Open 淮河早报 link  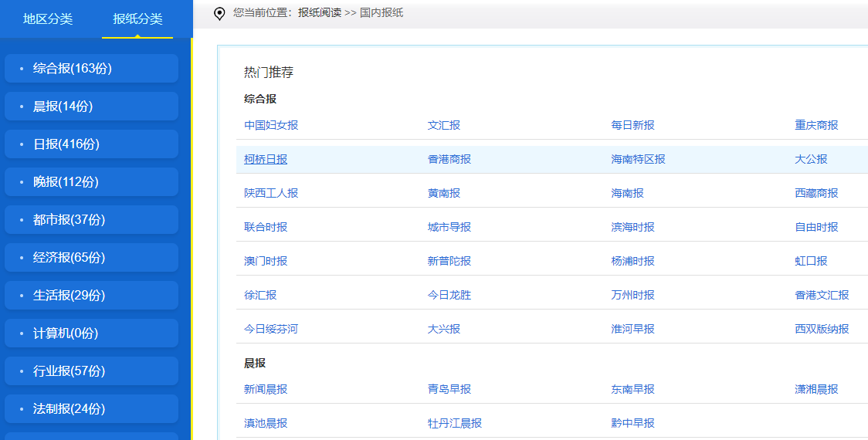(632, 330)
